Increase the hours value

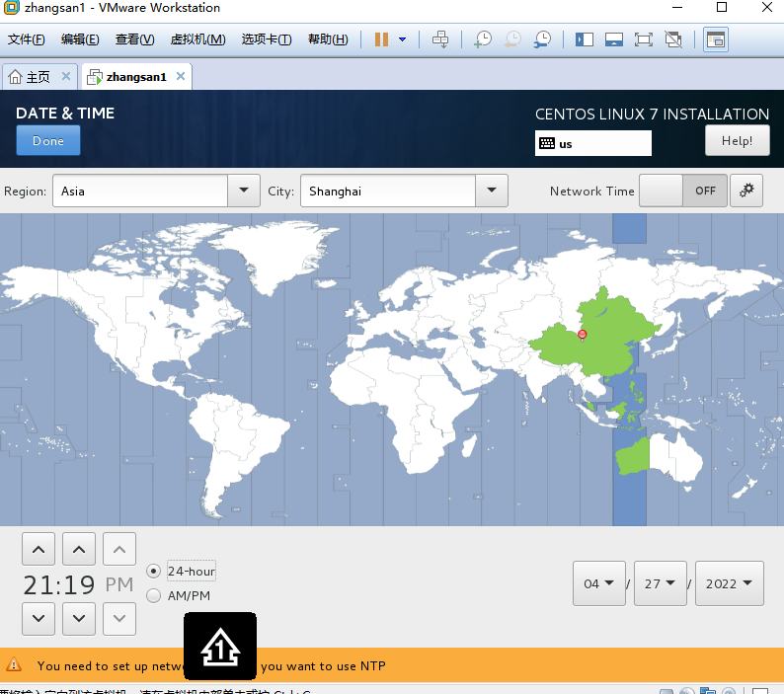[x=39, y=549]
